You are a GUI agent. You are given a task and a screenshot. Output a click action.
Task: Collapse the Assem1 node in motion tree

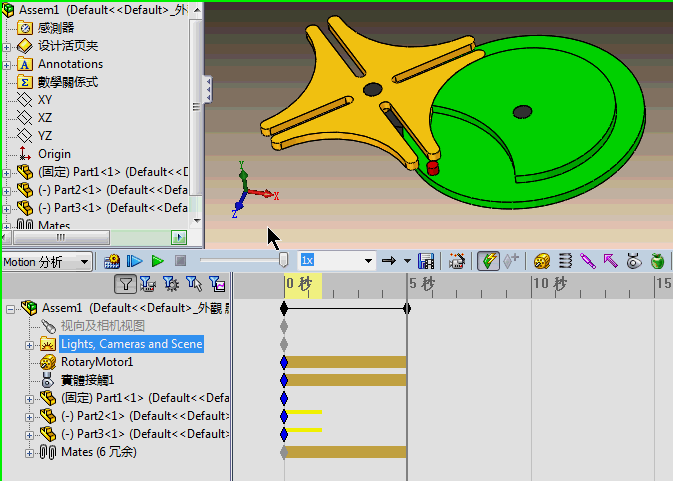10,309
